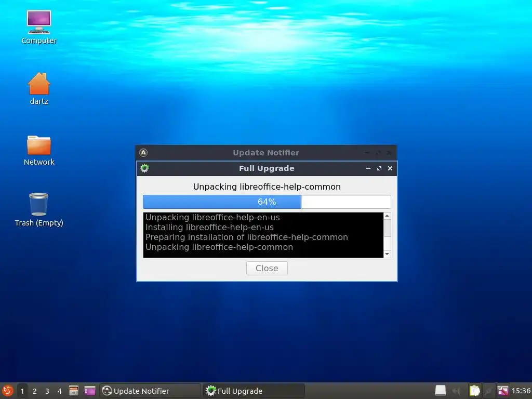Image resolution: width=532 pixels, height=399 pixels.
Task: Select log line 'Installing libreoffice-help-en-us'
Action: click(209, 228)
